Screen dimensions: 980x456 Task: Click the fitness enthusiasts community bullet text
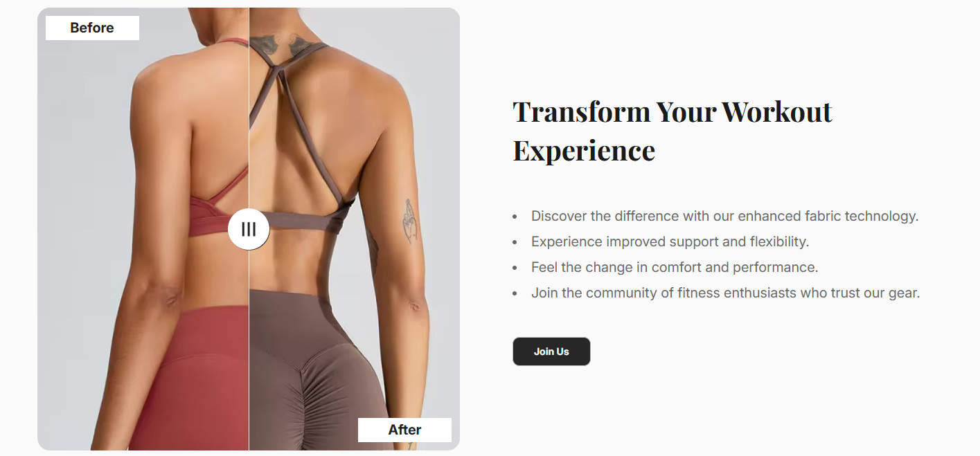tap(725, 293)
